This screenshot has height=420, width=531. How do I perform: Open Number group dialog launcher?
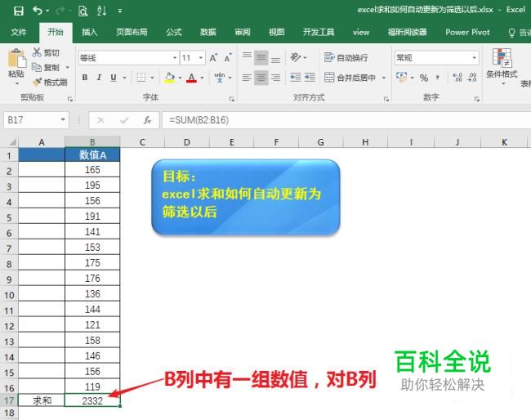pos(477,99)
